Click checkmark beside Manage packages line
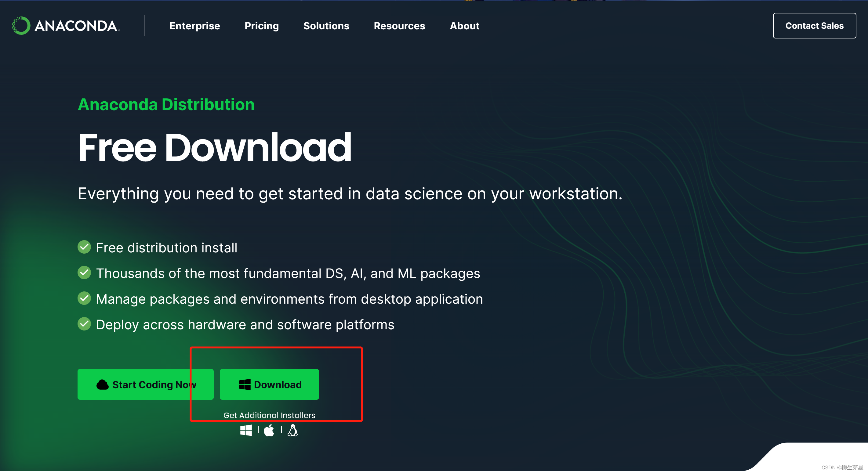The height and width of the screenshot is (473, 868). point(84,298)
